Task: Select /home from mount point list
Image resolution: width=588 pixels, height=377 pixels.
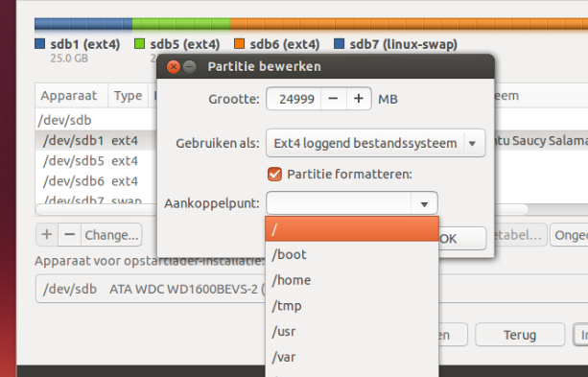Action: (352, 280)
